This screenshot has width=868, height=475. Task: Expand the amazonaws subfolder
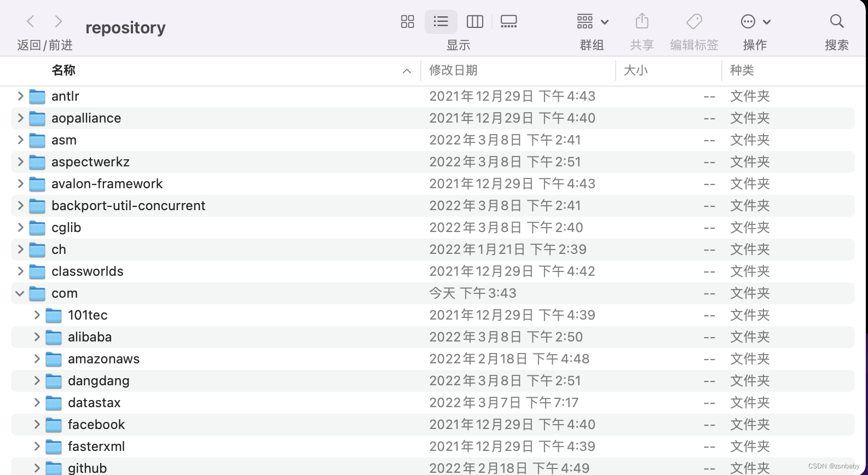pyautogui.click(x=37, y=359)
